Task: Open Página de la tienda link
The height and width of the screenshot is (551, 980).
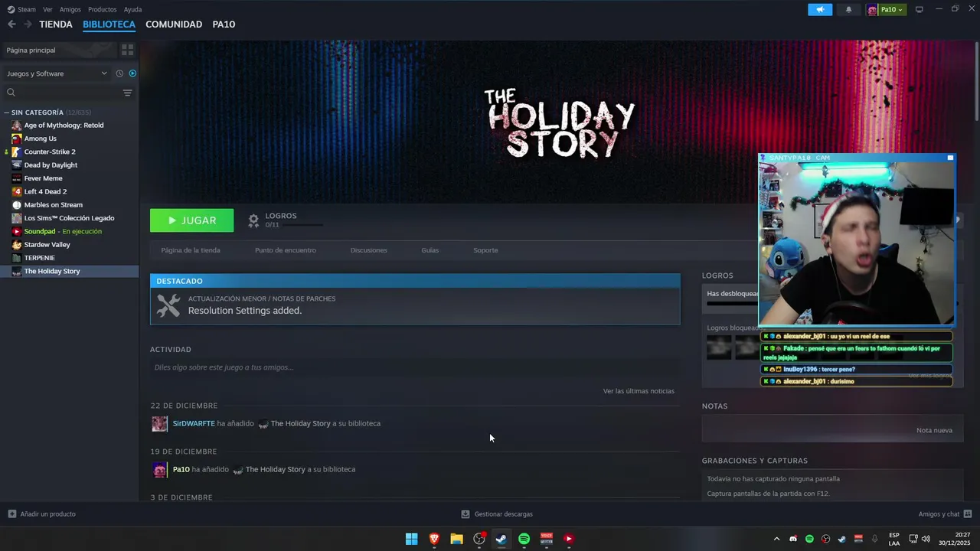Action: click(191, 250)
